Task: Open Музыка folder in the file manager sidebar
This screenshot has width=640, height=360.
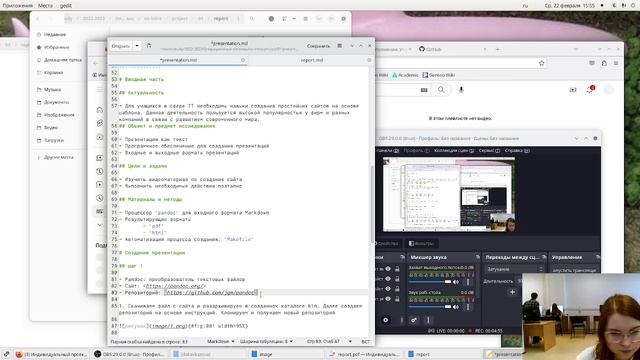Action: (52, 89)
